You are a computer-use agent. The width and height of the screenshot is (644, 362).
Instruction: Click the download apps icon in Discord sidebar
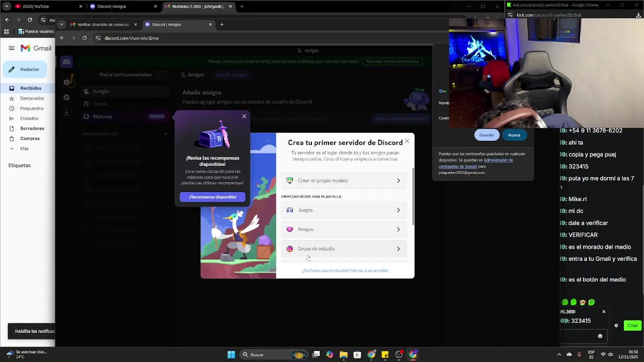coord(66,113)
